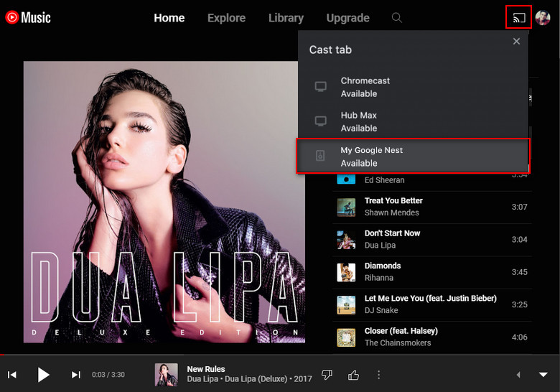
Task: Close the Cast tab popup
Action: [x=516, y=42]
